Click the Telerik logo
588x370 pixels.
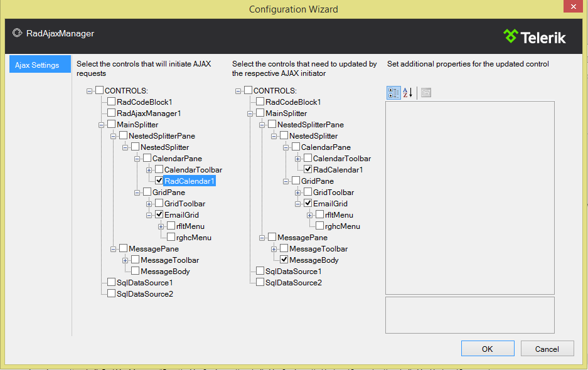[535, 37]
